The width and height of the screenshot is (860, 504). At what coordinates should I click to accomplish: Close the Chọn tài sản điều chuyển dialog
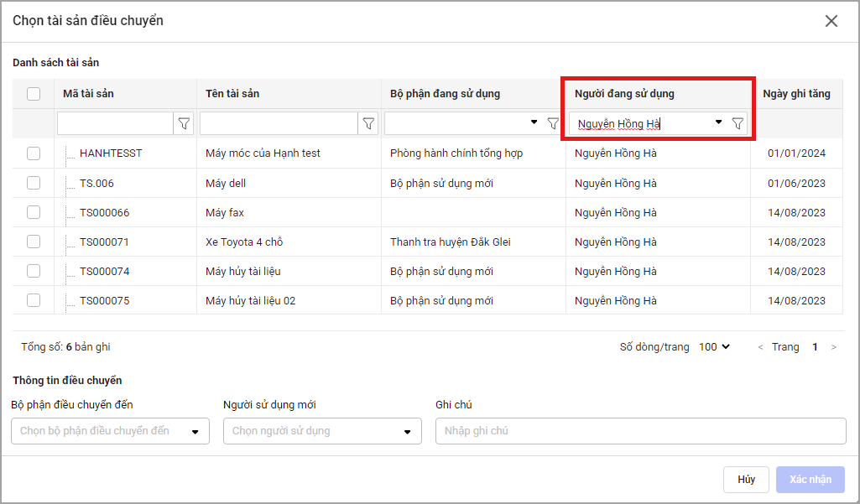[x=831, y=21]
